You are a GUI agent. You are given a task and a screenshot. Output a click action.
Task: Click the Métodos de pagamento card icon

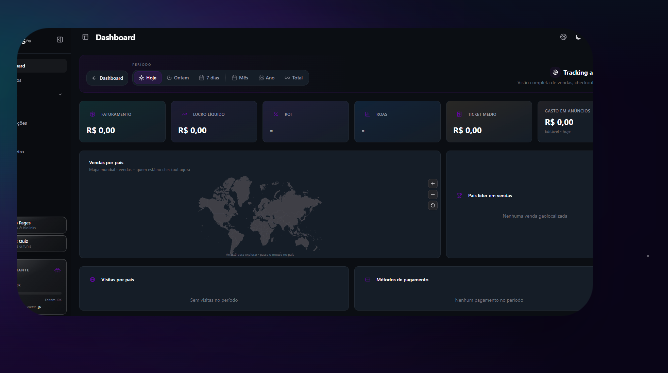[x=367, y=280]
